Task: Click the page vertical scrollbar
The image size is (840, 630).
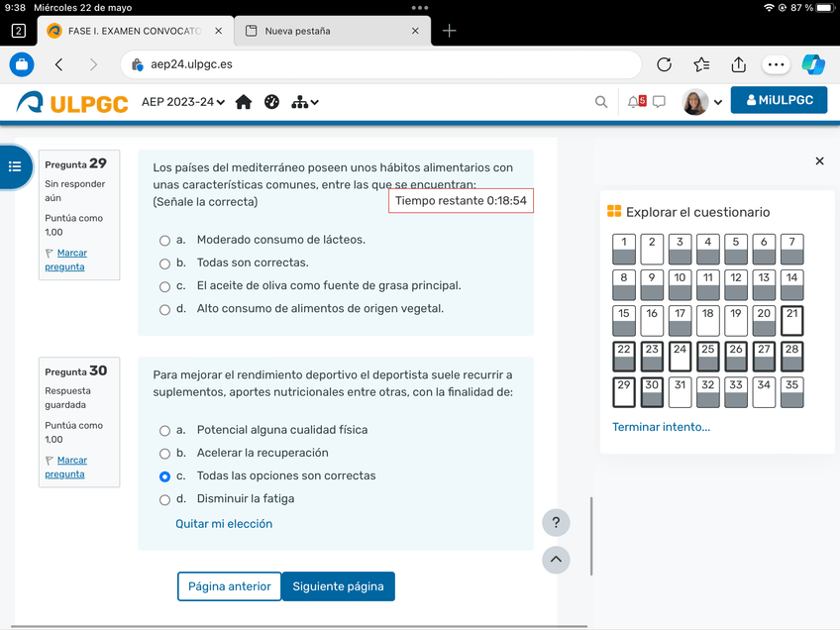Action: tap(591, 536)
